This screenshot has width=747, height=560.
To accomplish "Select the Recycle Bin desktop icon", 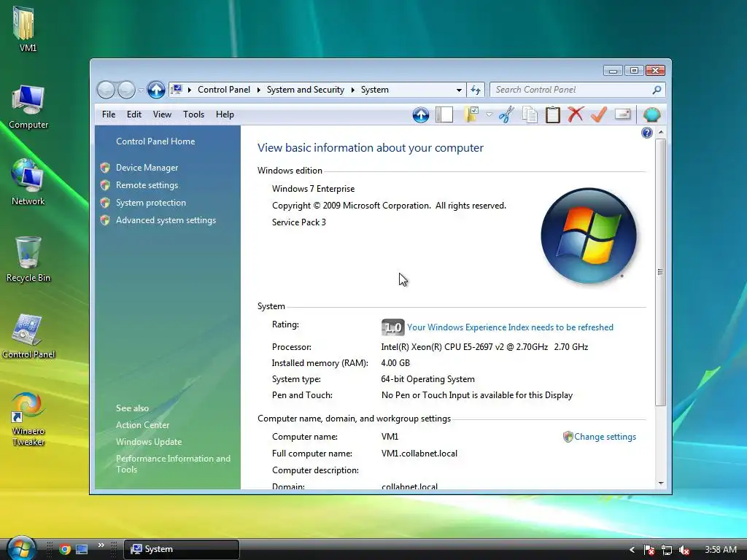I will 28,260.
